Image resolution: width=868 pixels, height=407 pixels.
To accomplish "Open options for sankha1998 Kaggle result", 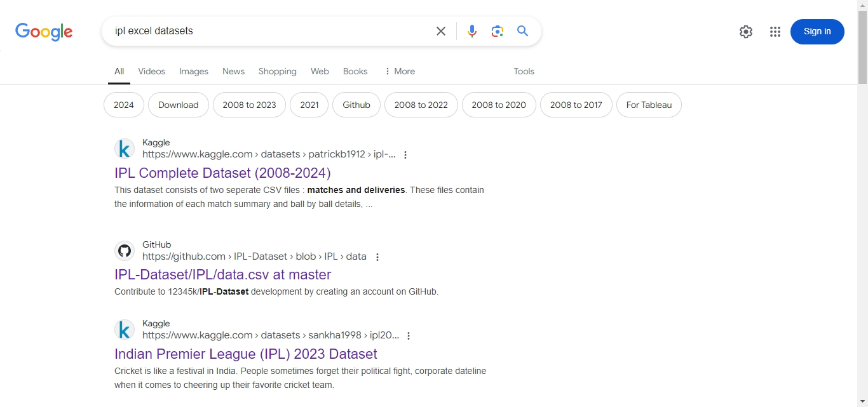I will (x=409, y=336).
